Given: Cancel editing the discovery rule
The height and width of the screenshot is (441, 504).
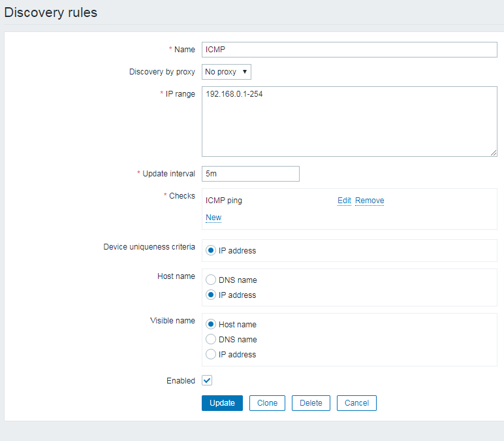Looking at the screenshot, I should point(356,403).
